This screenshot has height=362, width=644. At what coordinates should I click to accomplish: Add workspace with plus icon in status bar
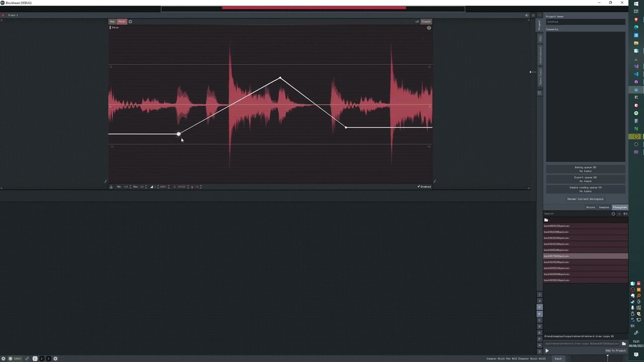55,358
